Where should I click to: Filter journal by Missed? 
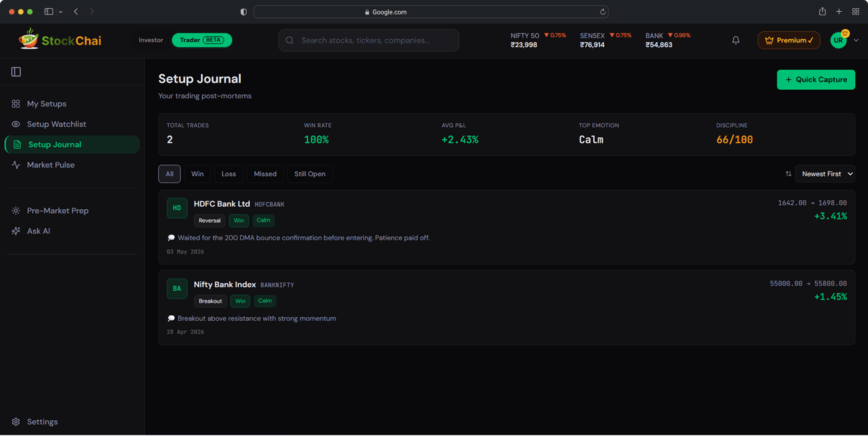[x=265, y=174]
